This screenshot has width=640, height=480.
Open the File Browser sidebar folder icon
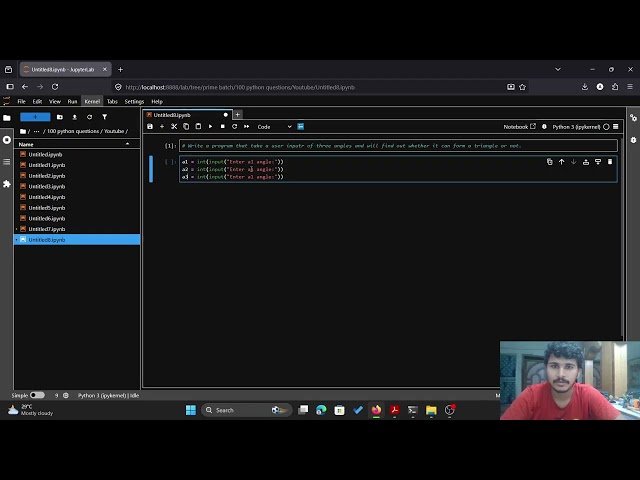tap(7, 118)
